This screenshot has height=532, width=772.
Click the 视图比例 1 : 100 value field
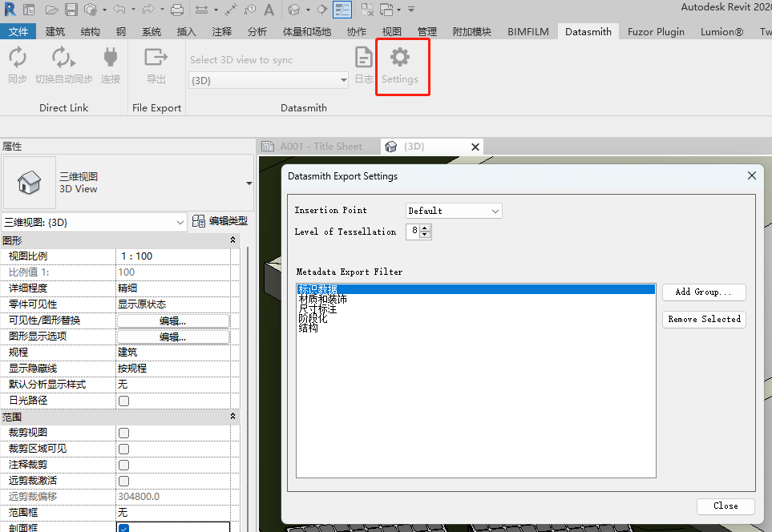pos(173,256)
